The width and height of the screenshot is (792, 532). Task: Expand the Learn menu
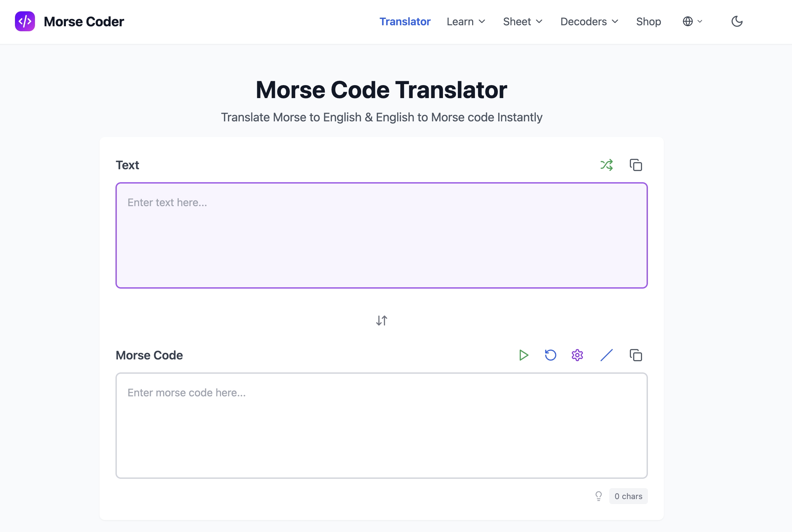(x=466, y=21)
